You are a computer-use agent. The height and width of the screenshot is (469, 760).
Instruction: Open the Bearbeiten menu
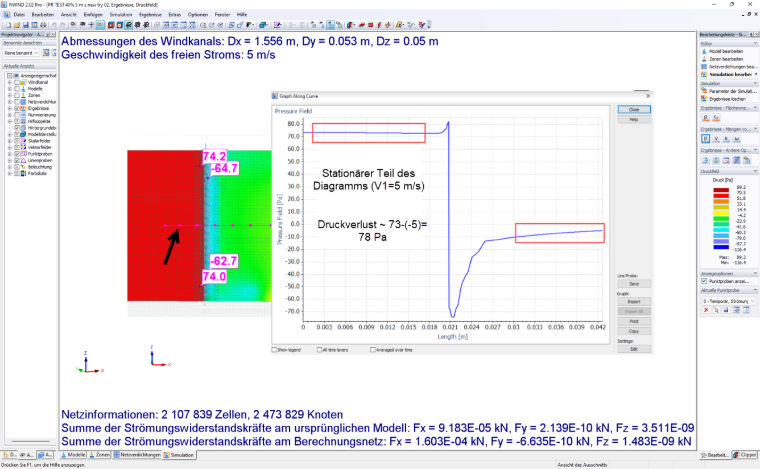click(x=43, y=15)
